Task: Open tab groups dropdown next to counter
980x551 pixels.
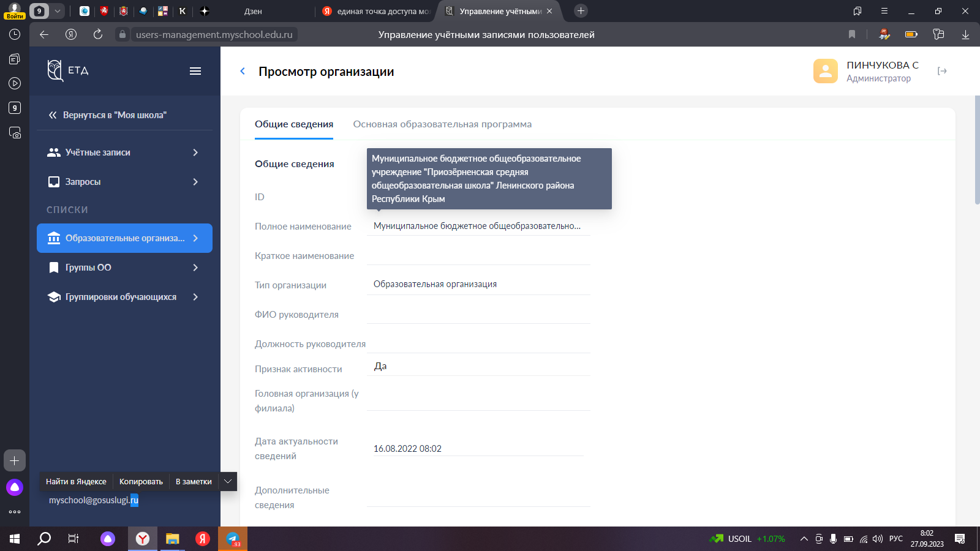Action: point(57,11)
